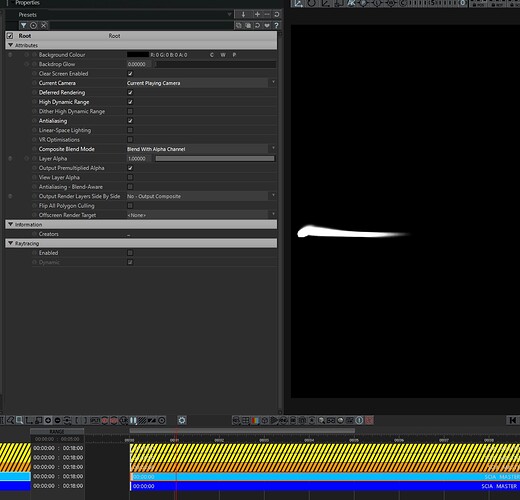Screen dimensions: 520x500
Task: Remove preset with the minus icon
Action: click(x=267, y=14)
